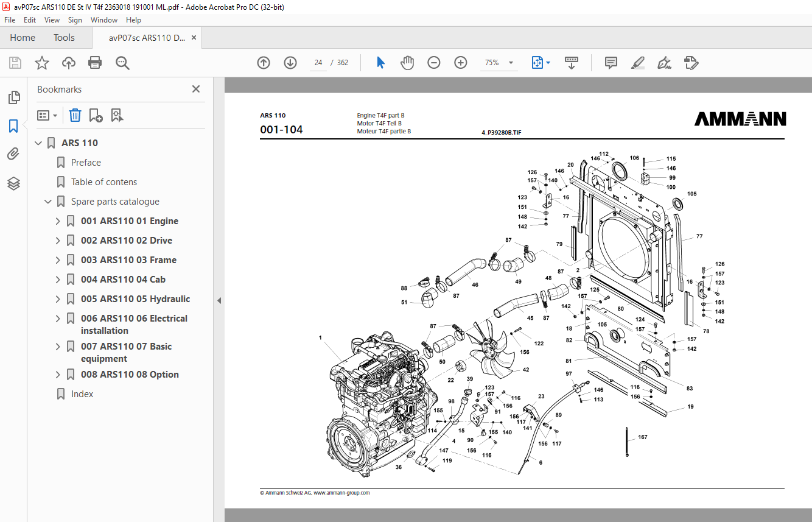Activate the hand pan tool

407,63
